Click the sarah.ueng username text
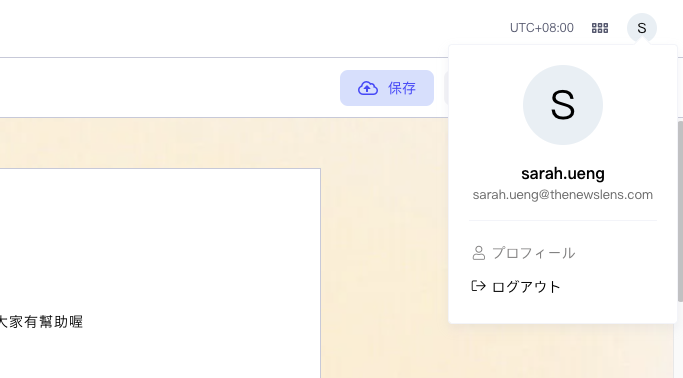The image size is (683, 378). [563, 173]
